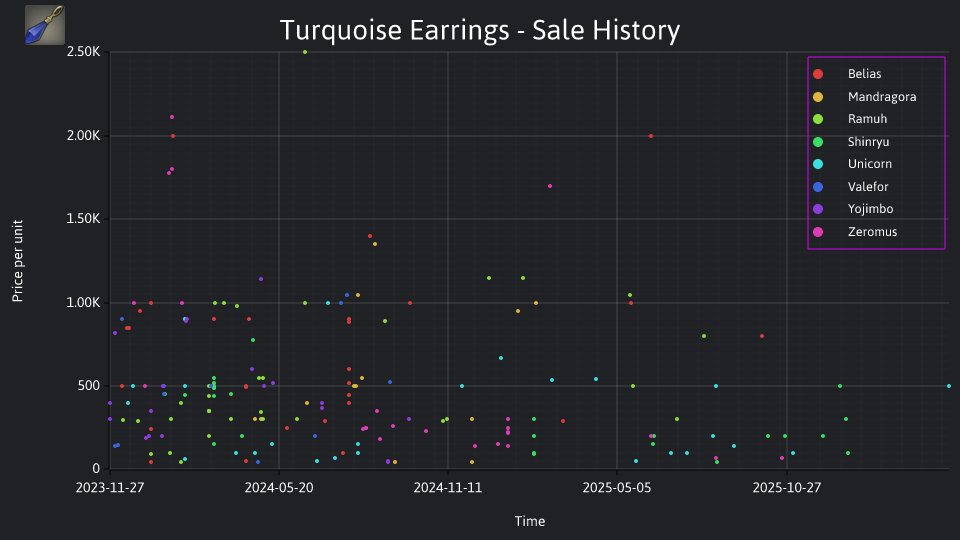Click the purple Yojimbo legend dot

[x=818, y=209]
